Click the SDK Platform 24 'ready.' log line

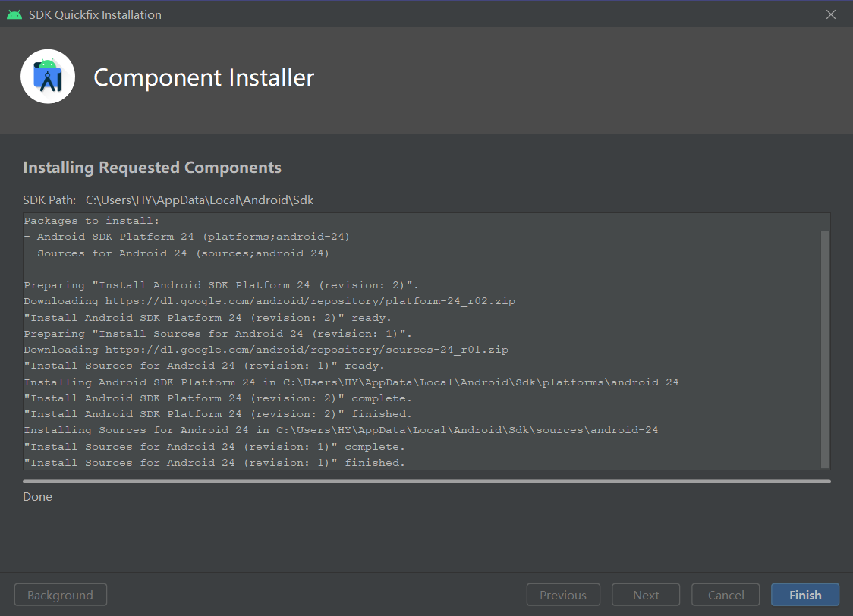pos(208,318)
